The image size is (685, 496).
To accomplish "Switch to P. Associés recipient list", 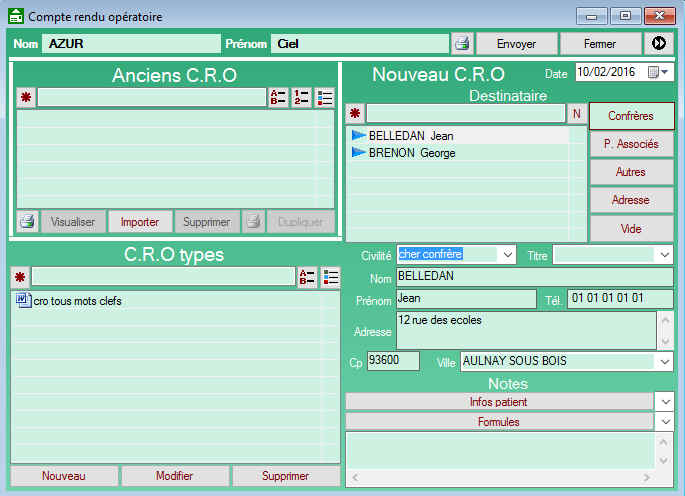I will tap(631, 144).
